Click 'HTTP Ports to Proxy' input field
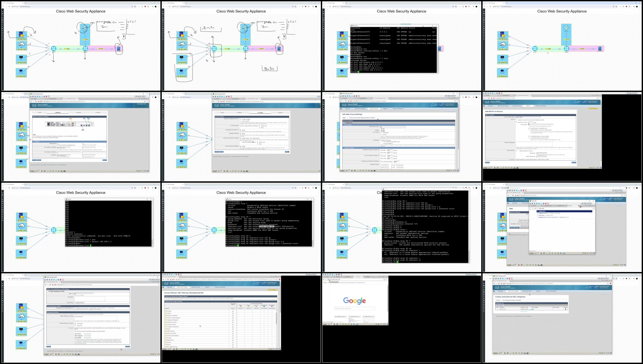 pyautogui.click(x=393, y=127)
